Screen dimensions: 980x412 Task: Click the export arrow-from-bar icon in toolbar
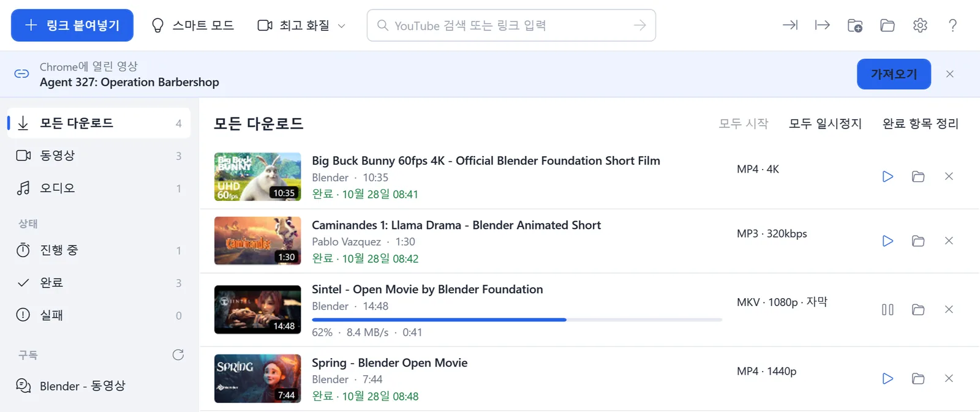coord(823,25)
